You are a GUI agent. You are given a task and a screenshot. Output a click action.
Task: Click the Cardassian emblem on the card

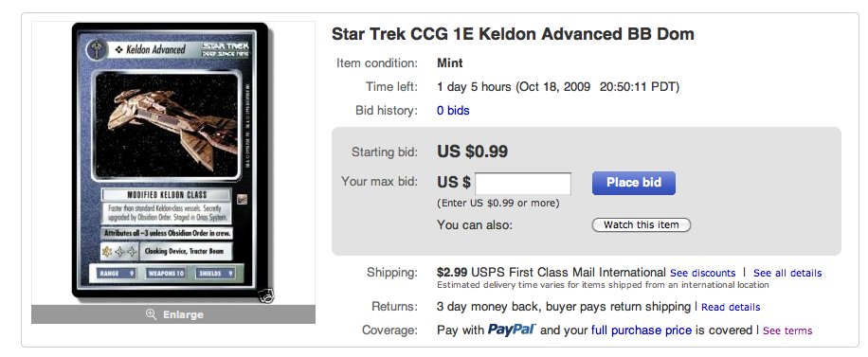click(x=97, y=49)
